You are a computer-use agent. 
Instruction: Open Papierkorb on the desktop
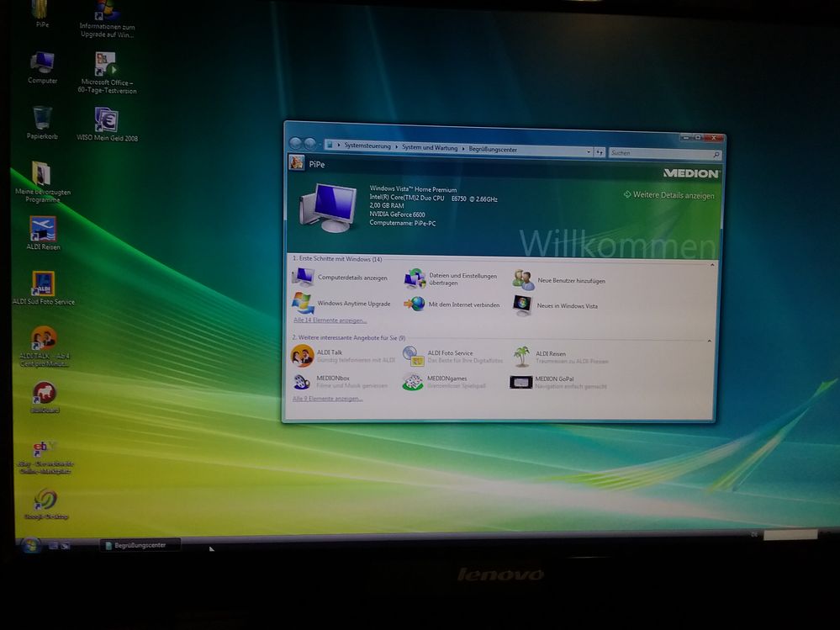click(42, 122)
